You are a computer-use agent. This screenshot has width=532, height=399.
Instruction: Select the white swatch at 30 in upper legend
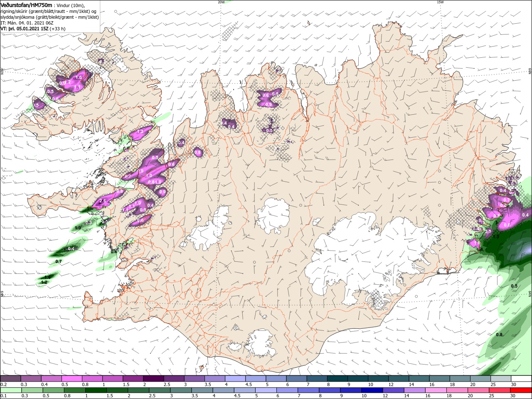coord(522,379)
